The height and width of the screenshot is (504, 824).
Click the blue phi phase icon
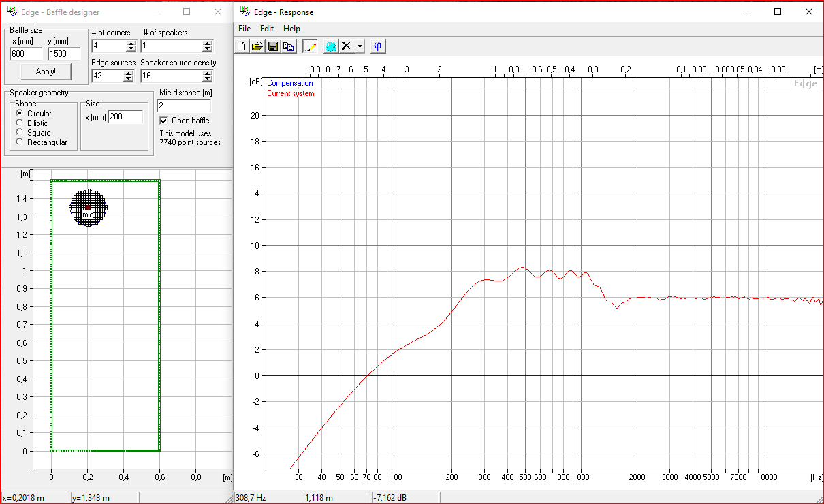tap(378, 46)
